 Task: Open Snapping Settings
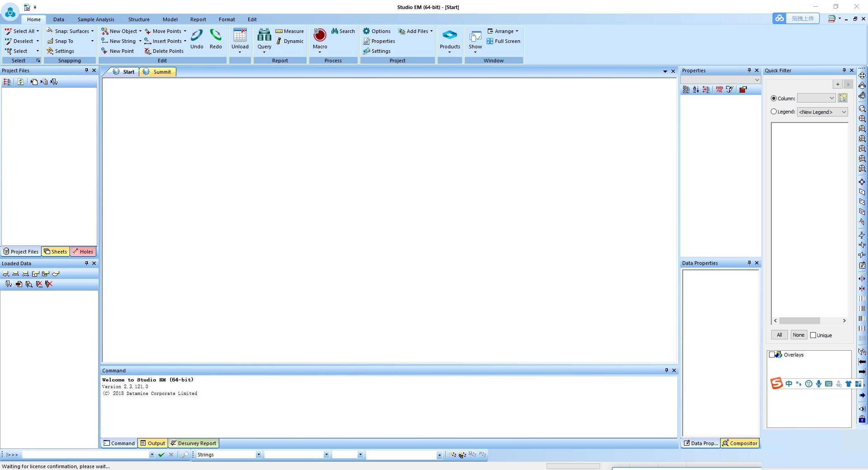tap(61, 51)
